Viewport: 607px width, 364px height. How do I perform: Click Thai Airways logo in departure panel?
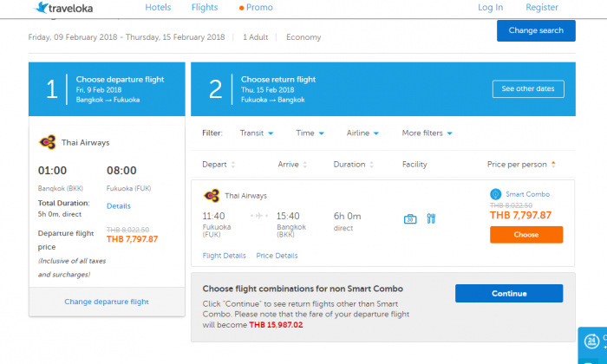(x=48, y=142)
